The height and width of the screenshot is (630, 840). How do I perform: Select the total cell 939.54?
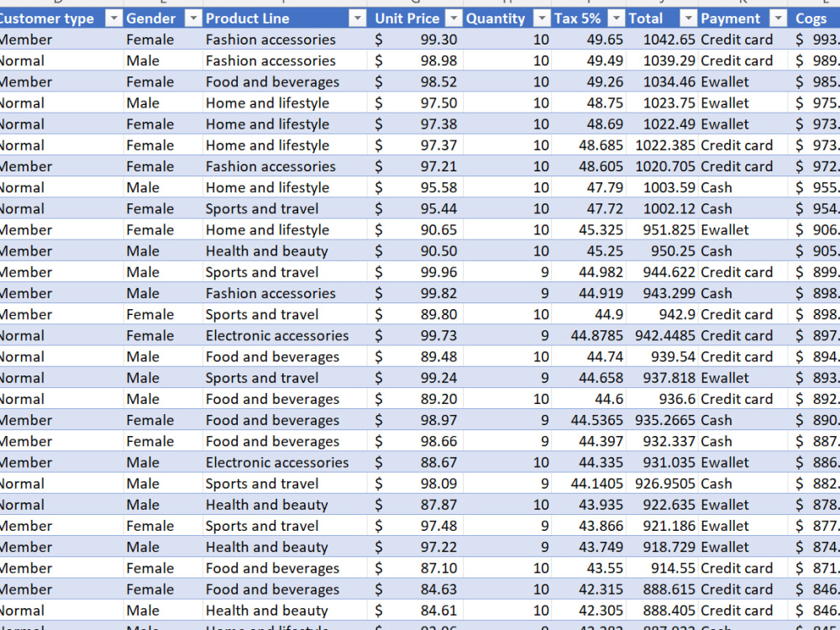(662, 357)
